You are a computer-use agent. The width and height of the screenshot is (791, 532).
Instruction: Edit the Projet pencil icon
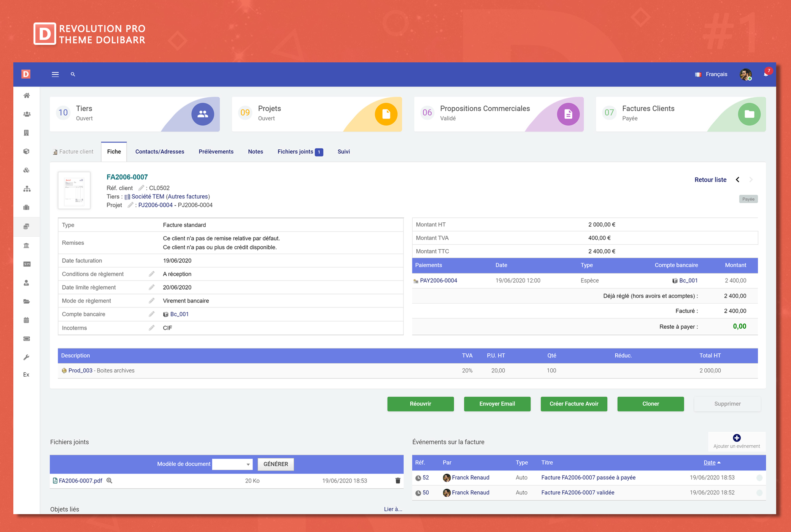(x=130, y=205)
